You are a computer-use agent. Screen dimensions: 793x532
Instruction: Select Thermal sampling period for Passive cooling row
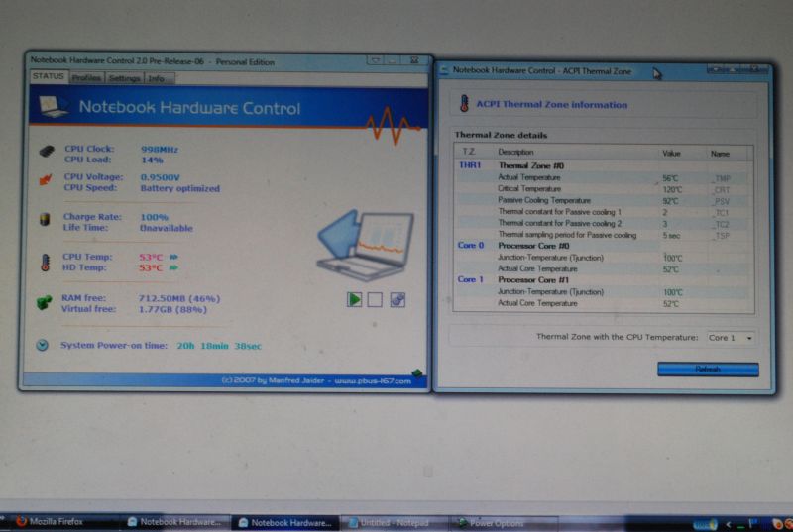pyautogui.click(x=604, y=236)
